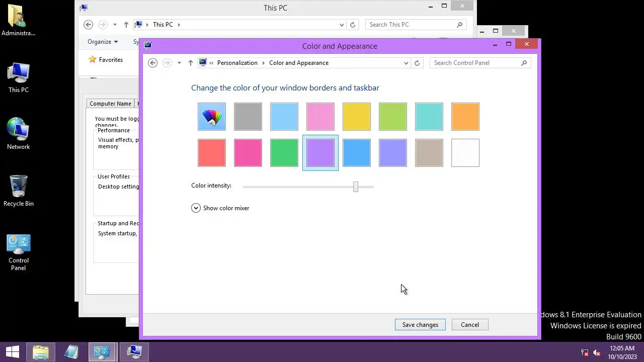
Task: Switch to Control Panel taskbar button
Action: coord(102,352)
